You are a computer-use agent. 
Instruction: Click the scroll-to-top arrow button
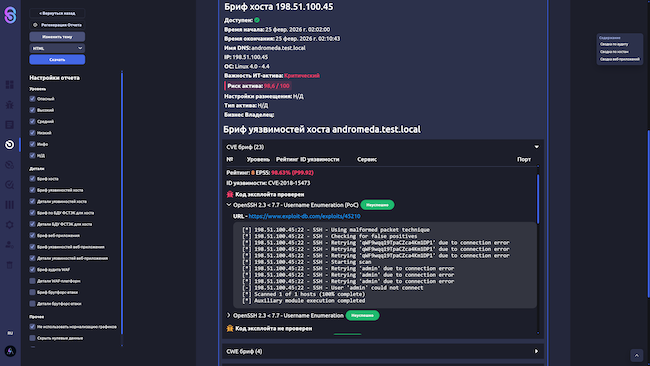click(x=637, y=355)
